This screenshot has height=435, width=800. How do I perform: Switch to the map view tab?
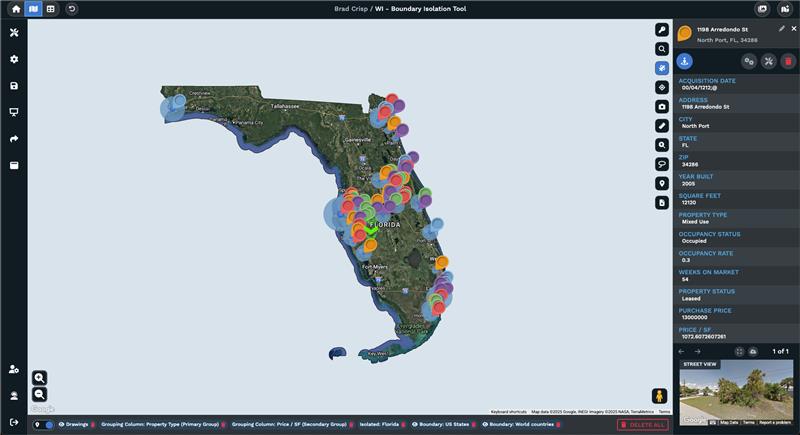(x=33, y=8)
